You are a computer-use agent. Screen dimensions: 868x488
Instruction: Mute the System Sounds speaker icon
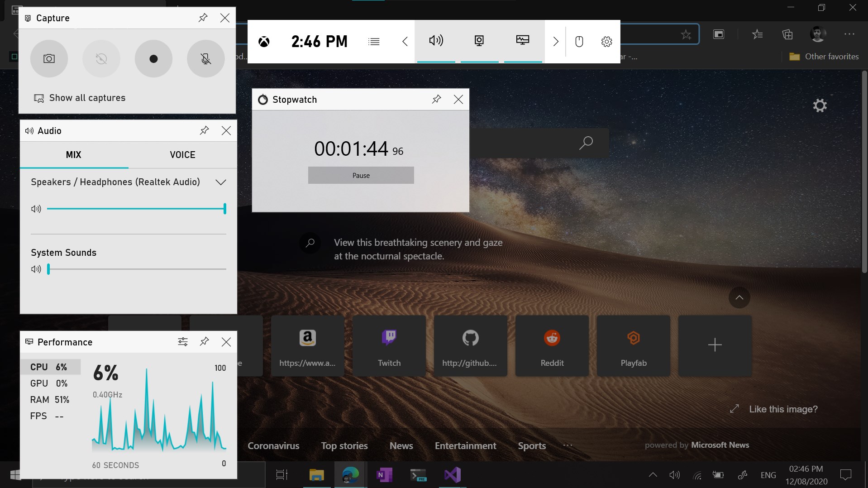pos(36,269)
